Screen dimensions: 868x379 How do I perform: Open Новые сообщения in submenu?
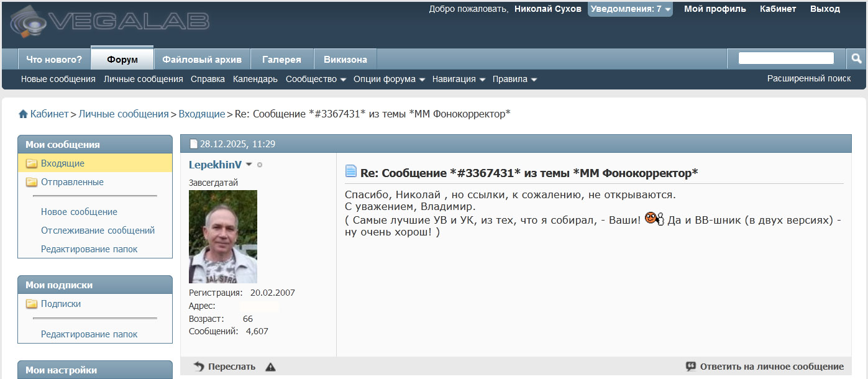point(58,79)
